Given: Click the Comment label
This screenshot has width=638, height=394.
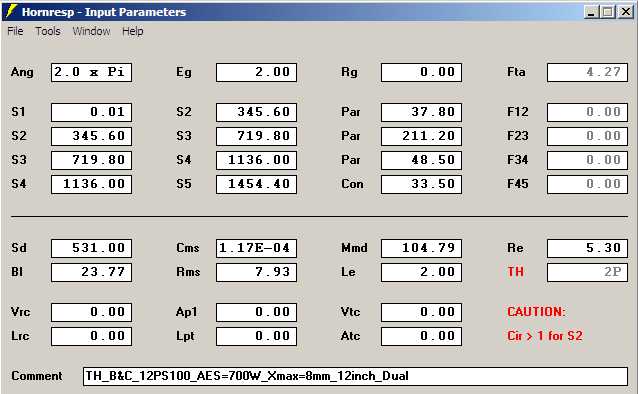Looking at the screenshot, I should pos(37,376).
